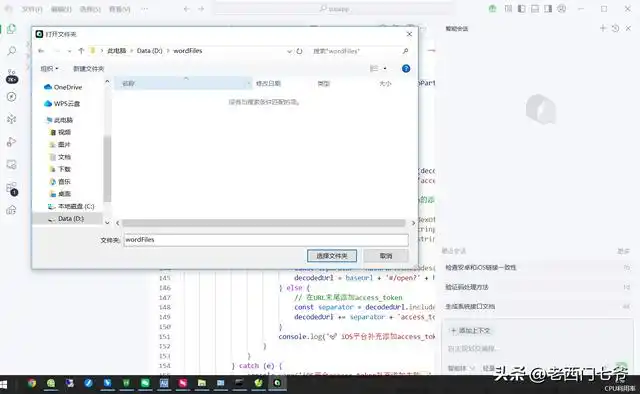Open the 名称 column filter dropdown
Image resolution: width=640 pixels, height=394 pixels.
coord(249,84)
